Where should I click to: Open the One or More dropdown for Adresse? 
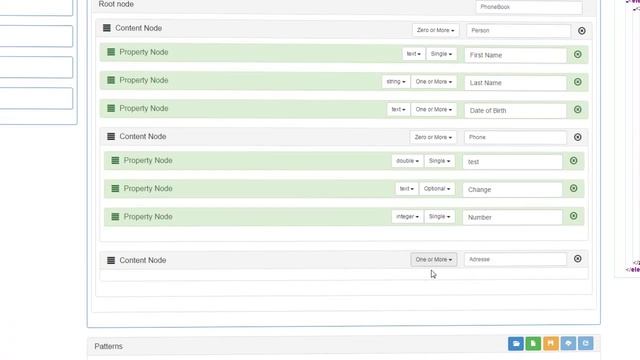(x=433, y=260)
